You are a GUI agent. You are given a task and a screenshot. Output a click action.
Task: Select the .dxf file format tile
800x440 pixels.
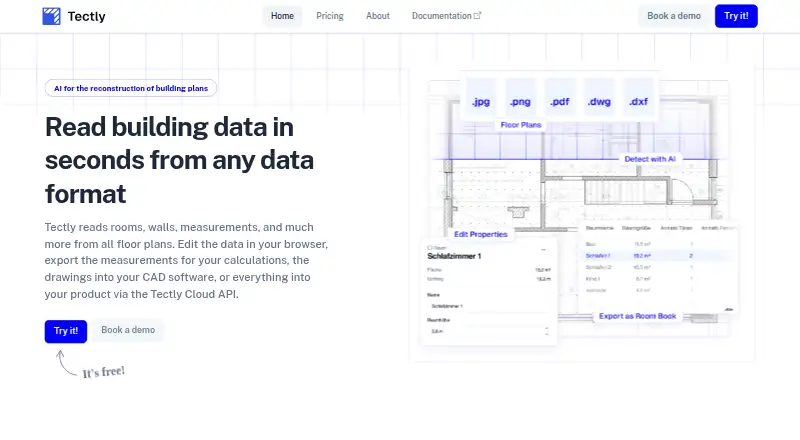(x=638, y=99)
